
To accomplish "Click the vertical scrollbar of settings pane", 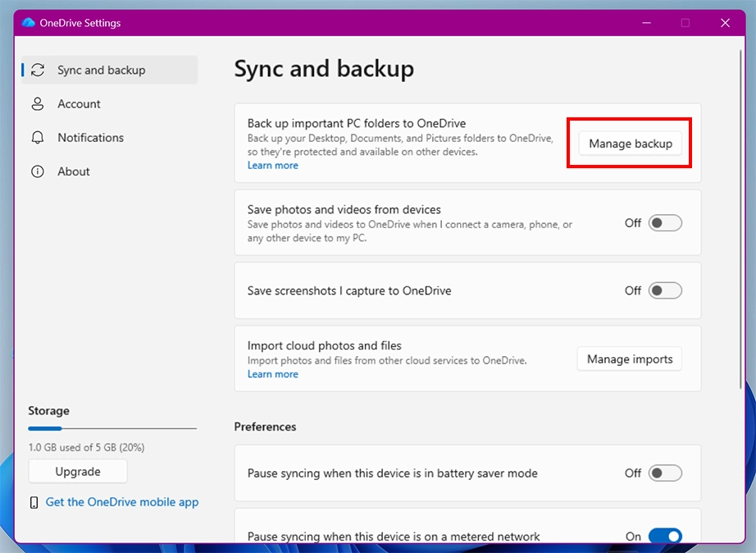I will click(741, 218).
